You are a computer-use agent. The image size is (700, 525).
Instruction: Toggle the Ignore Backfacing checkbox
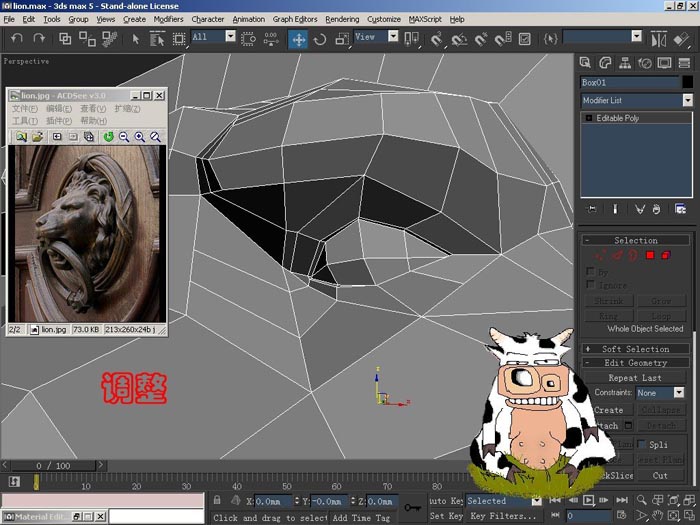(x=590, y=284)
